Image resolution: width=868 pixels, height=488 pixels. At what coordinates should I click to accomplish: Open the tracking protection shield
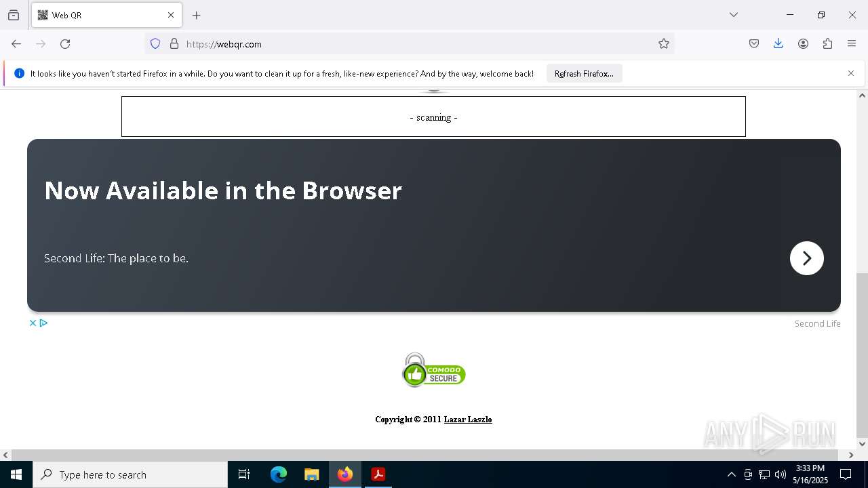click(155, 44)
